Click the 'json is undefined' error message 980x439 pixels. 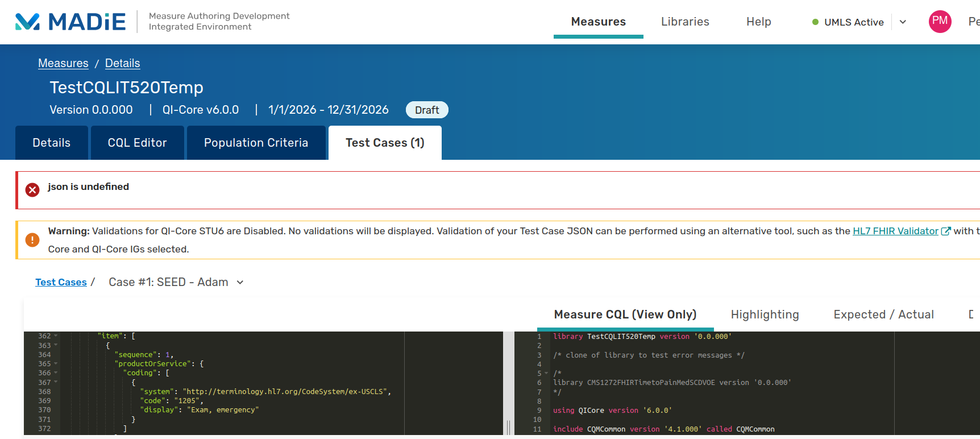[88, 187]
